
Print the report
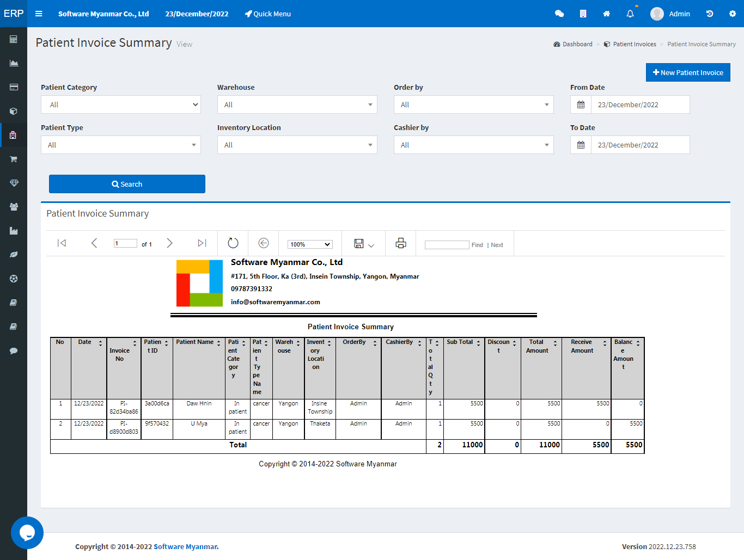pos(401,243)
